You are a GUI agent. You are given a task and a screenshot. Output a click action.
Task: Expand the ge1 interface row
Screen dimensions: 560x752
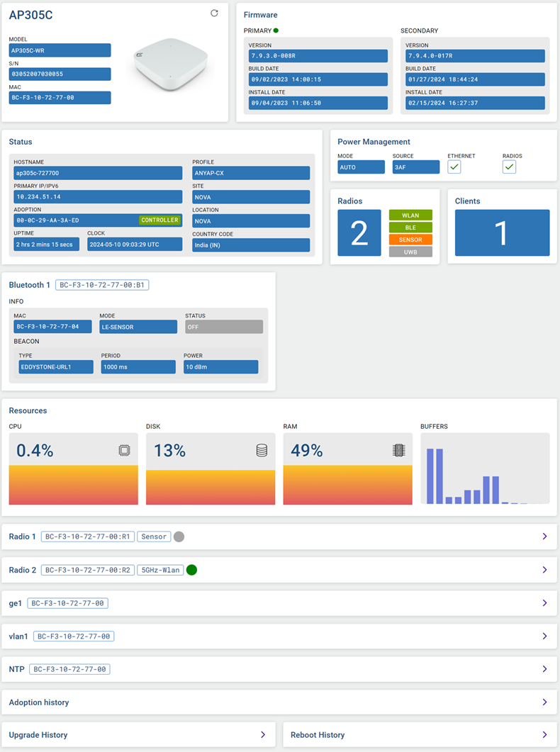pyautogui.click(x=544, y=603)
